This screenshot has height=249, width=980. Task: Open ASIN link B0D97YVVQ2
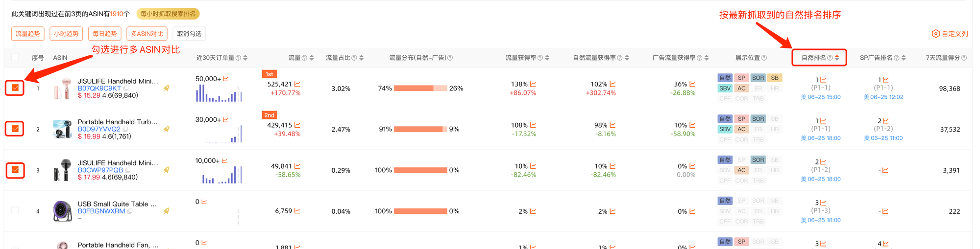pyautogui.click(x=99, y=129)
